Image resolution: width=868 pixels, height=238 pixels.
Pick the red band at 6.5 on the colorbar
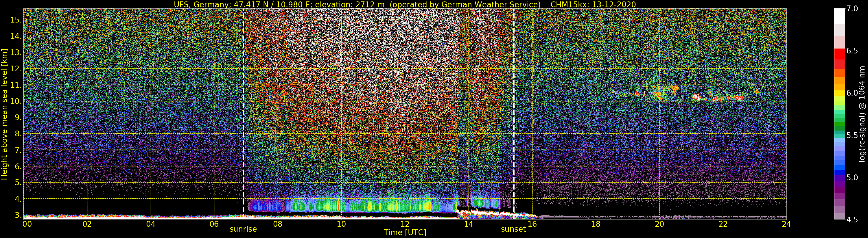[x=839, y=54]
